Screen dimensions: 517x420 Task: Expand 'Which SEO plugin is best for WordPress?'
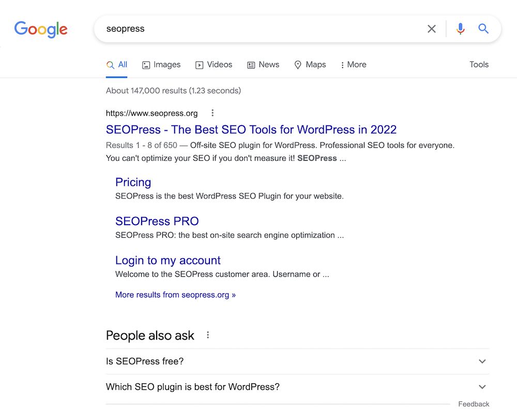(x=297, y=387)
